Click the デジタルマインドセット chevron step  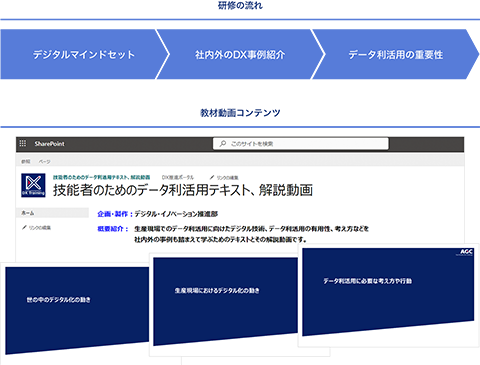point(83,54)
